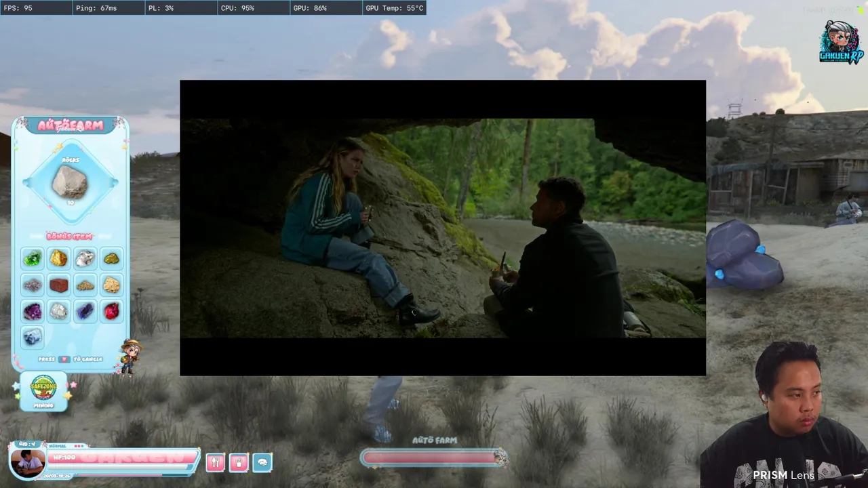Click the 'Ping: 67ms' overlay stat
Screen dimensions: 868x488
96,8
